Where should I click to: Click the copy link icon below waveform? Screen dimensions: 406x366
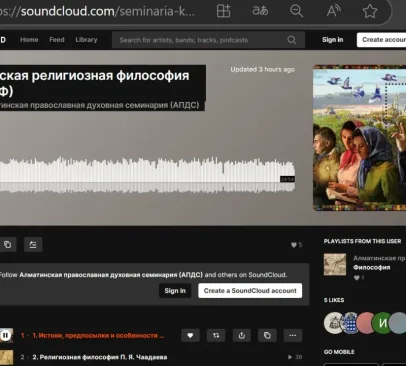pyautogui.click(x=7, y=245)
